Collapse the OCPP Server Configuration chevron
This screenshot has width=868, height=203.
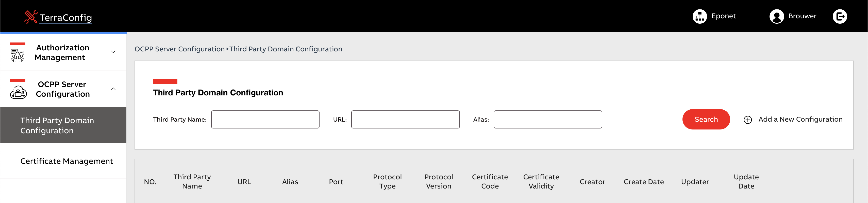pyautogui.click(x=113, y=89)
